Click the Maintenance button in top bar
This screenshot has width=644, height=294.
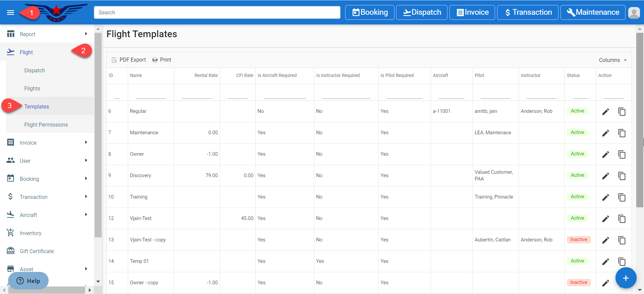pos(593,12)
